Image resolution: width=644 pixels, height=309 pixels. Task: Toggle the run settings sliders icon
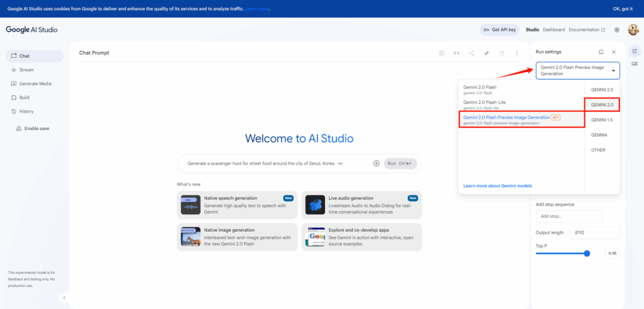pyautogui.click(x=635, y=51)
